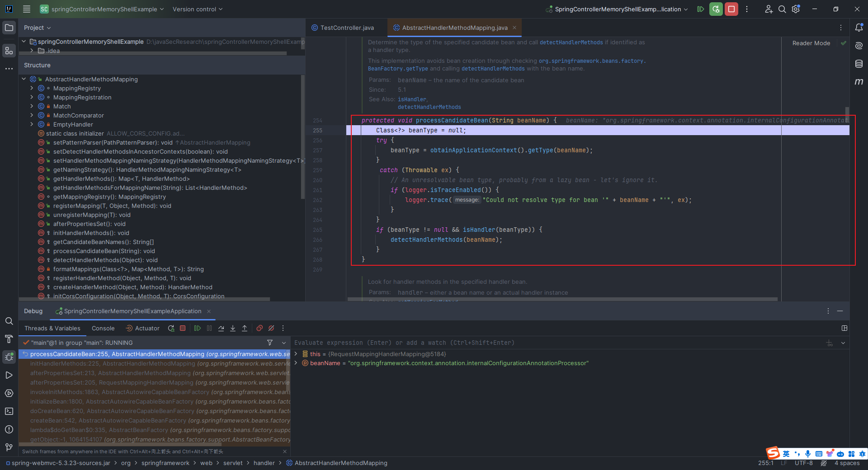
Task: Open the Project view dropdown
Action: [37, 28]
